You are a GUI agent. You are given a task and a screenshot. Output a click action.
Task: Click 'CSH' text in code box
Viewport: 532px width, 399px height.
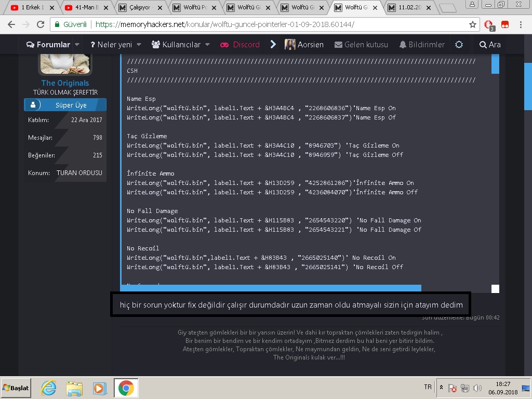click(132, 71)
